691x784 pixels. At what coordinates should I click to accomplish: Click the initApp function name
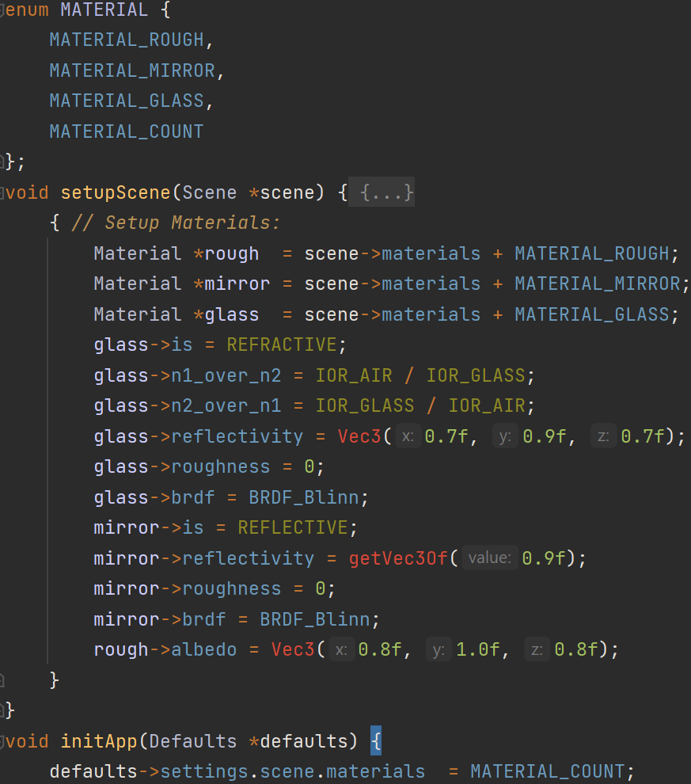coord(99,741)
